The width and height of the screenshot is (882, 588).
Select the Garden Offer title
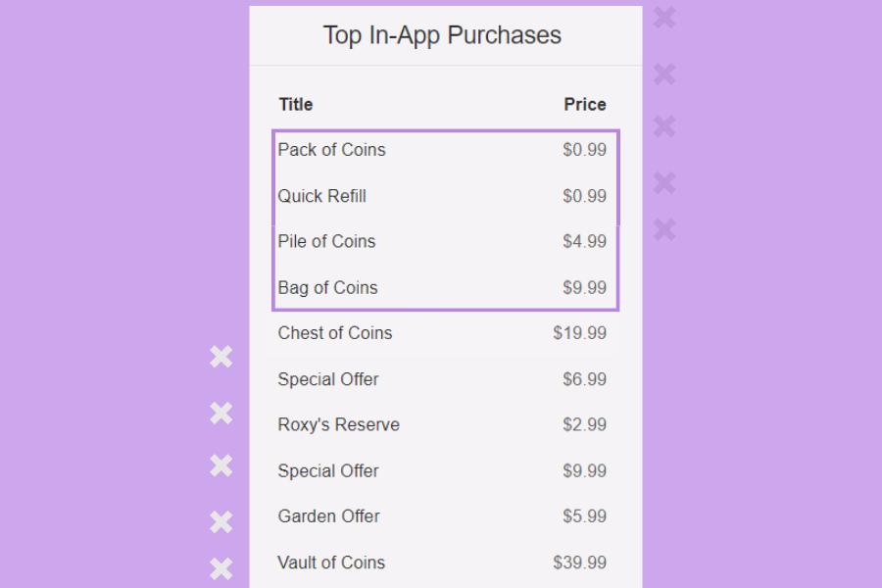click(329, 516)
